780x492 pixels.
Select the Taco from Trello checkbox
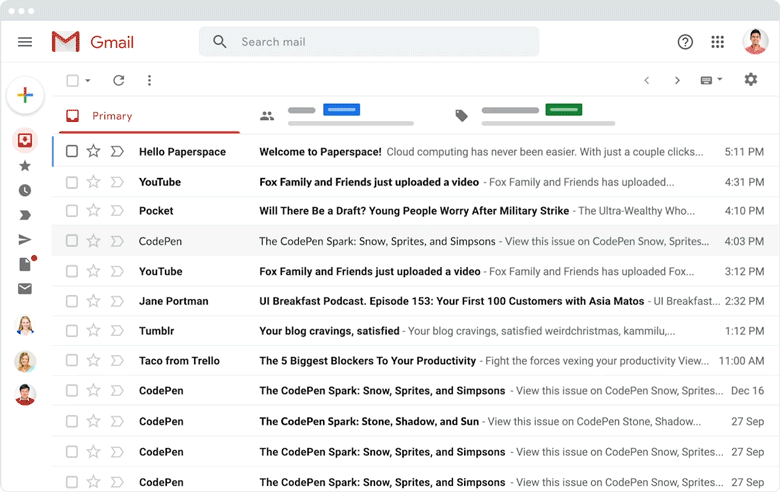[x=72, y=360]
